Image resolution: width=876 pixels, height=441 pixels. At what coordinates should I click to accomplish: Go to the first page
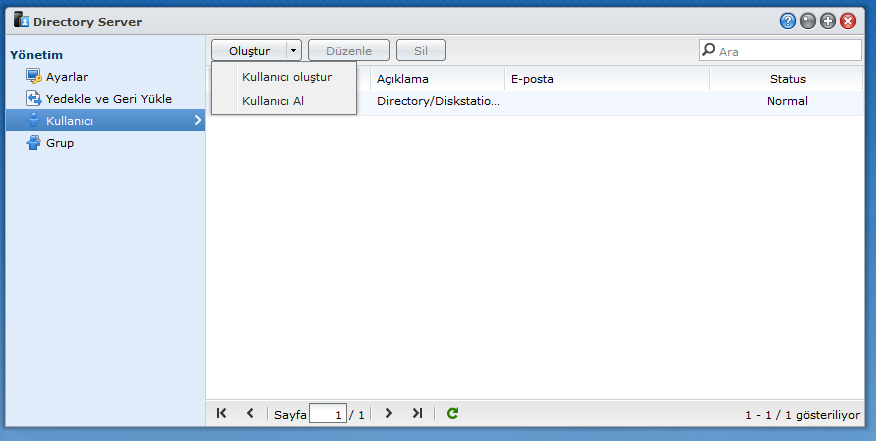222,413
